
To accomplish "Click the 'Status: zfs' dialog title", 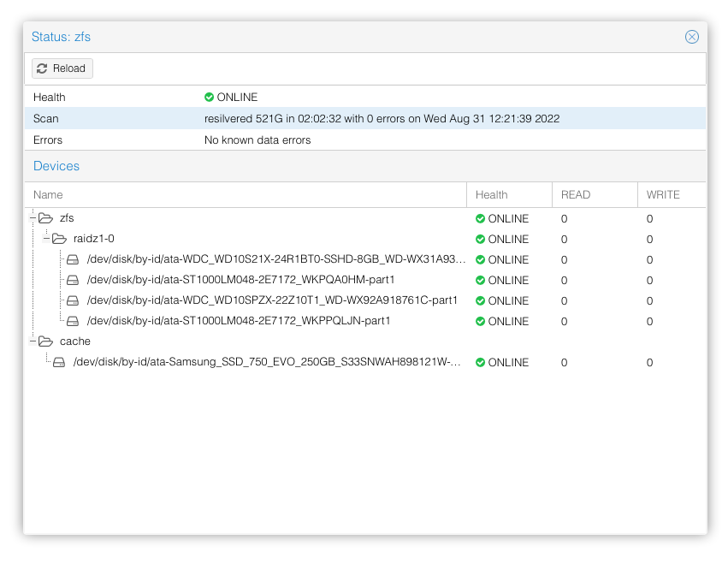I will [61, 37].
